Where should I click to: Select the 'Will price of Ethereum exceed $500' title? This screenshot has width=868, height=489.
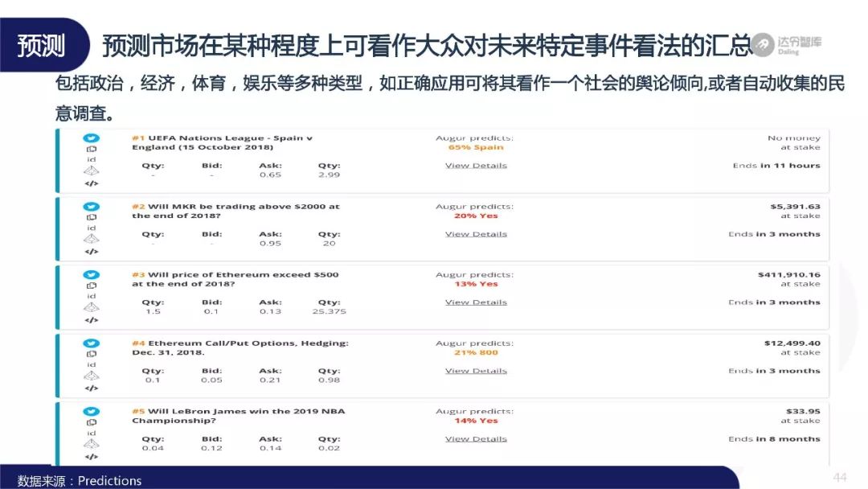[x=235, y=279]
